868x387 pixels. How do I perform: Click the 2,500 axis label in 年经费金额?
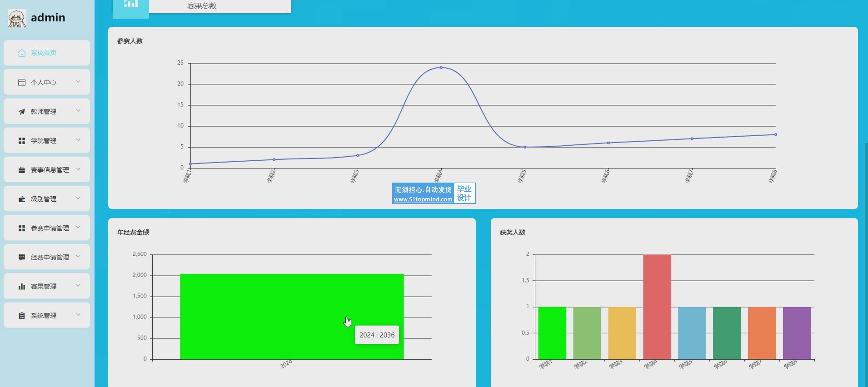pyautogui.click(x=140, y=254)
